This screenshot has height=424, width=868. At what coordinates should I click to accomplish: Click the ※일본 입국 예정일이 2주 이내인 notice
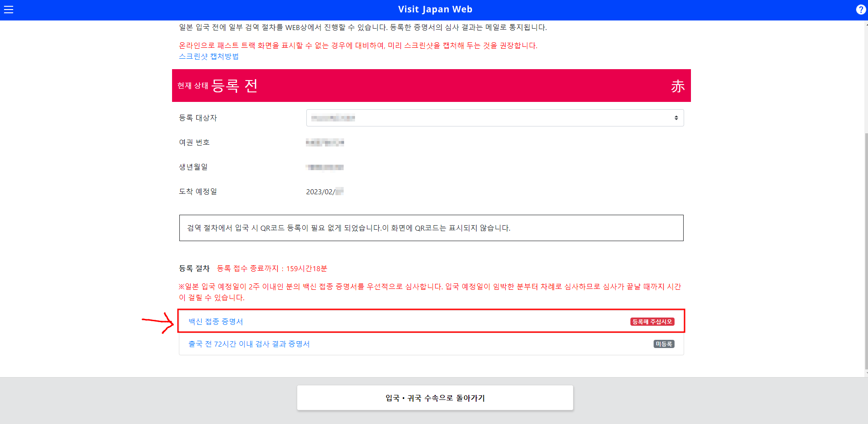[x=430, y=292]
